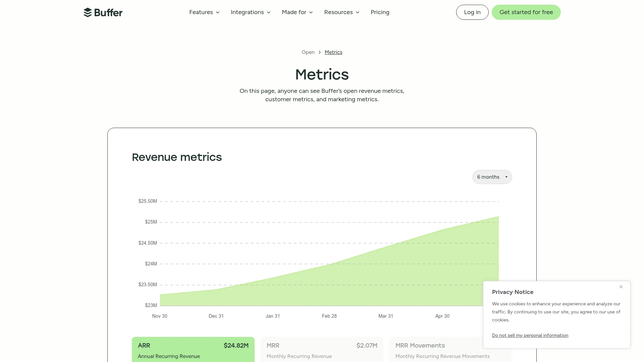
Task: Switch to the MRR tab
Action: [x=322, y=349]
